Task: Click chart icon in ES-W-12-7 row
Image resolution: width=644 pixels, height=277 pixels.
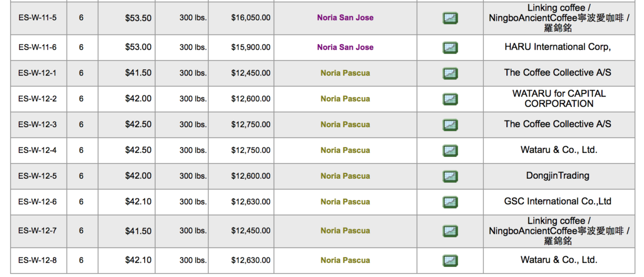Action: [450, 231]
